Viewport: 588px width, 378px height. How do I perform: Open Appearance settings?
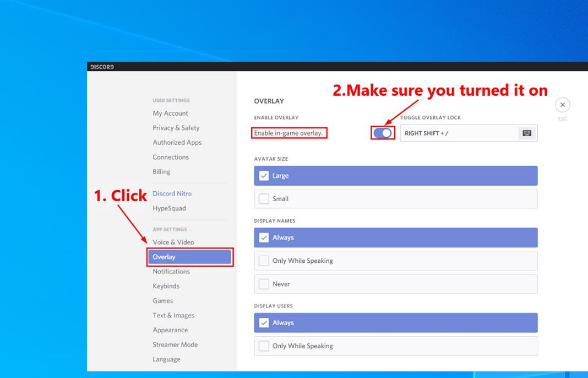click(x=170, y=330)
